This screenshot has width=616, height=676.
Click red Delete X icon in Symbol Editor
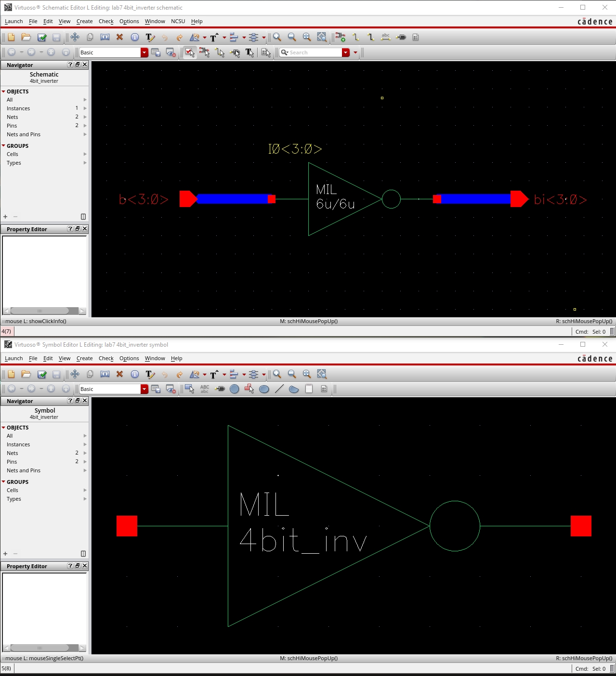click(x=120, y=374)
